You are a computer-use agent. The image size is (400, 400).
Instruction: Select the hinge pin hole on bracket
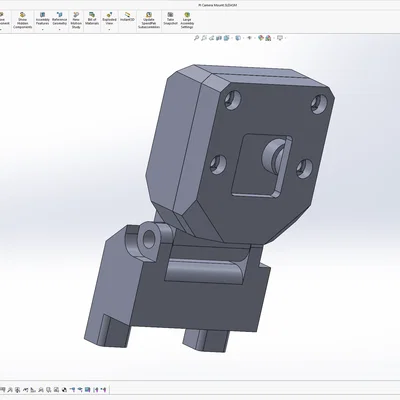[149, 238]
